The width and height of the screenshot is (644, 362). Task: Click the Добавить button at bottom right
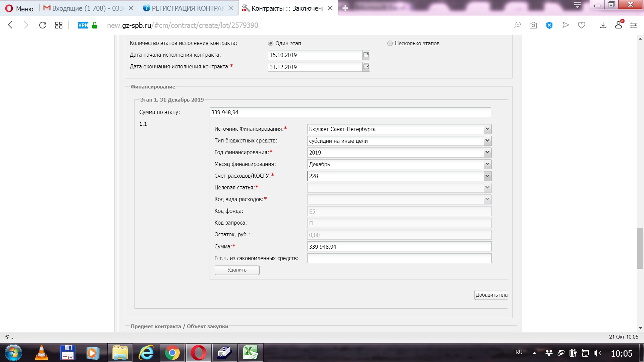click(491, 295)
